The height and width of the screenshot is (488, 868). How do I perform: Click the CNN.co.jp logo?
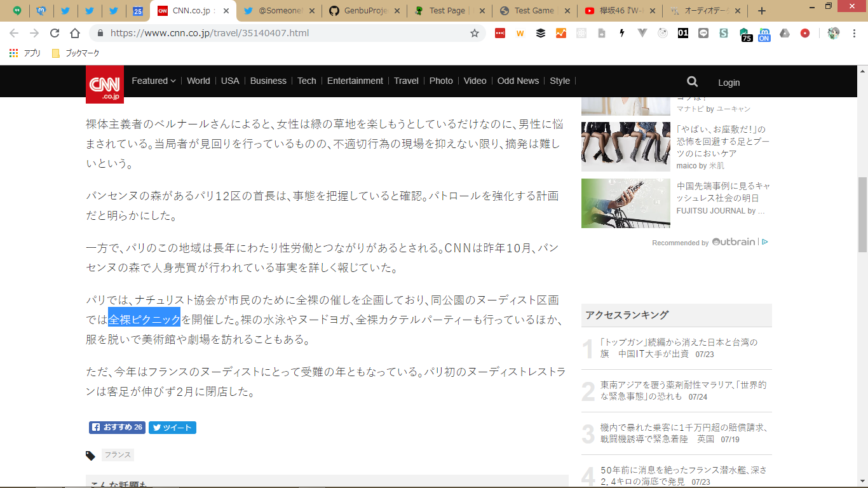105,84
